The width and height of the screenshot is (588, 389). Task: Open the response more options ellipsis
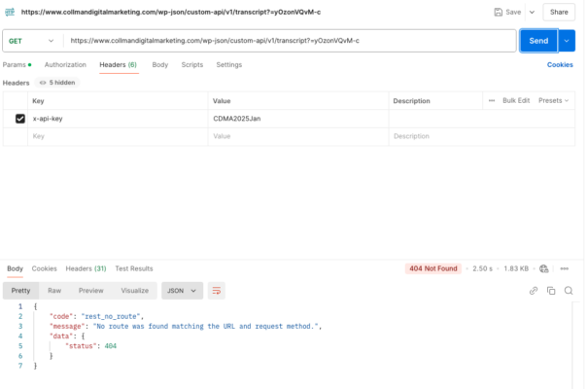point(565,268)
